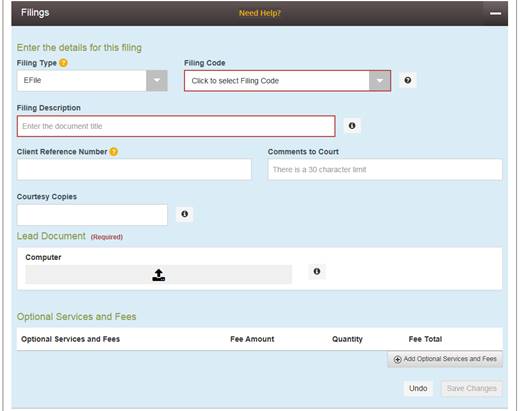Click the Undo button
Image resolution: width=520 pixels, height=411 pixels.
pyautogui.click(x=418, y=388)
